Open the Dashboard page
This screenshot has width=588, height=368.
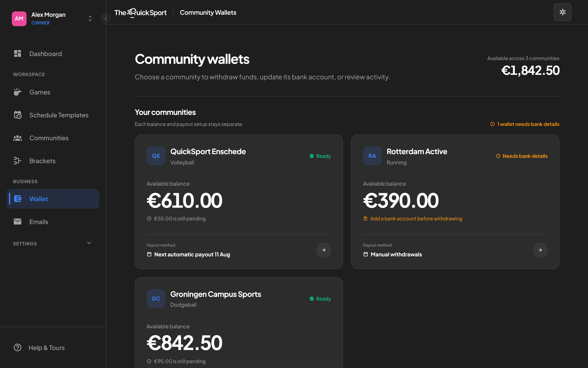tap(53, 54)
